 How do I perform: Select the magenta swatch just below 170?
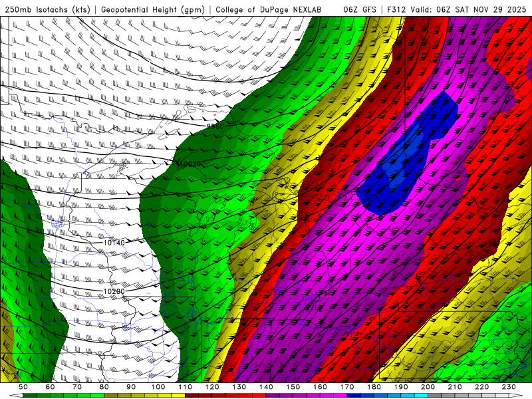pyautogui.click(x=340, y=396)
